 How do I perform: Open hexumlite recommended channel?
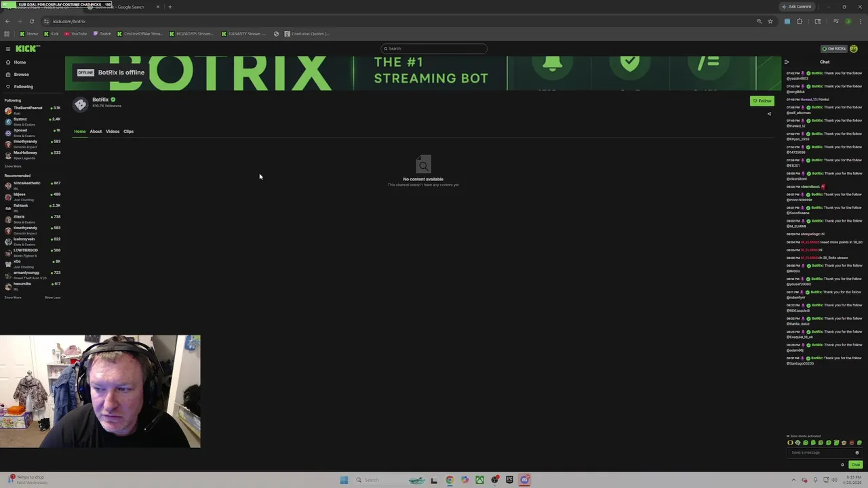pos(32,286)
